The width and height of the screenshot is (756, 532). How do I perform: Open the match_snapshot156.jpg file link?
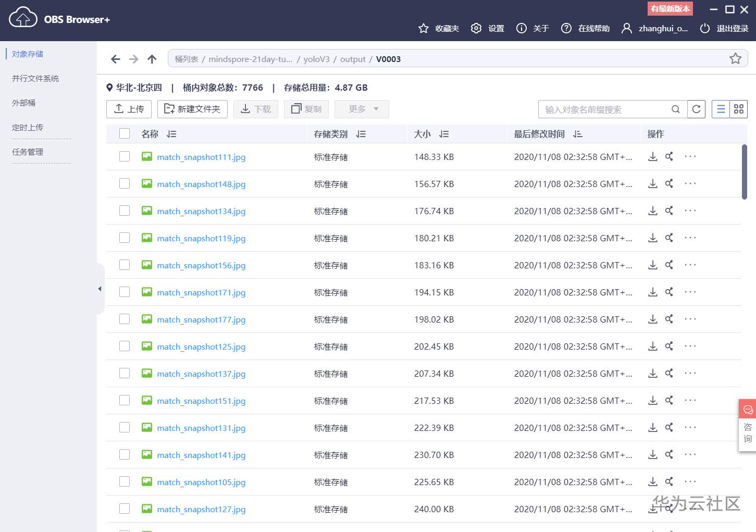(x=201, y=265)
